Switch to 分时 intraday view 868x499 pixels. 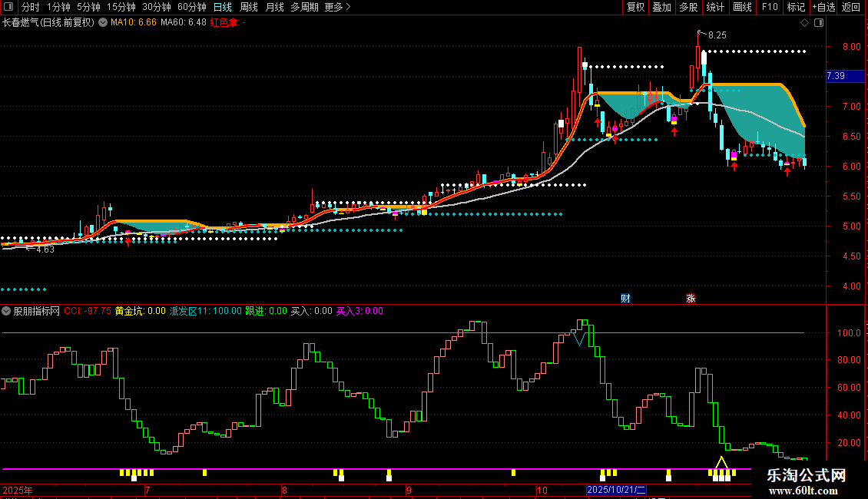click(31, 7)
